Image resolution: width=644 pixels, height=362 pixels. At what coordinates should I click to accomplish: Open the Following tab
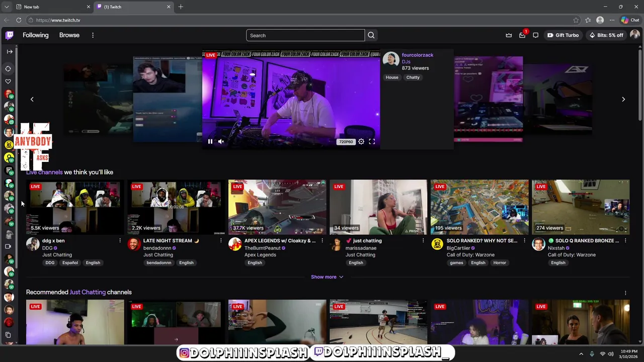tap(35, 35)
